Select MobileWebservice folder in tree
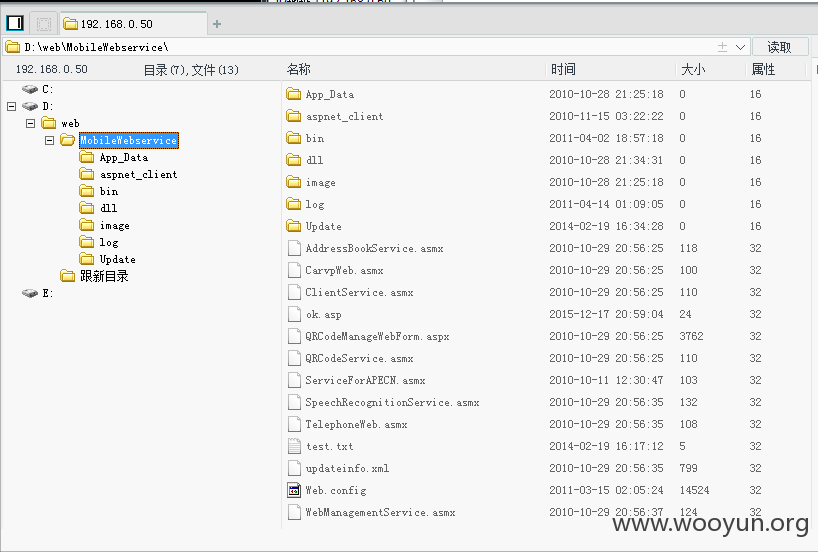Screen dimensions: 818x552 pos(129,140)
